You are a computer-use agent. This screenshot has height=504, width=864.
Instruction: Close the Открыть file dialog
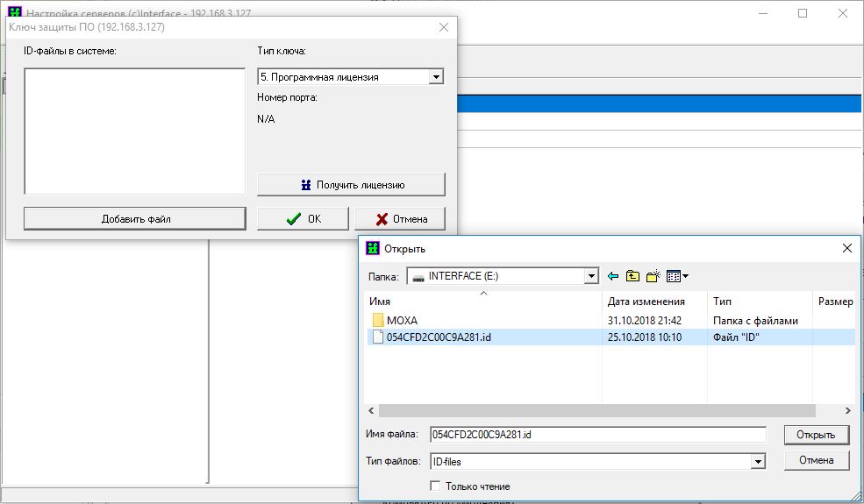coord(846,248)
